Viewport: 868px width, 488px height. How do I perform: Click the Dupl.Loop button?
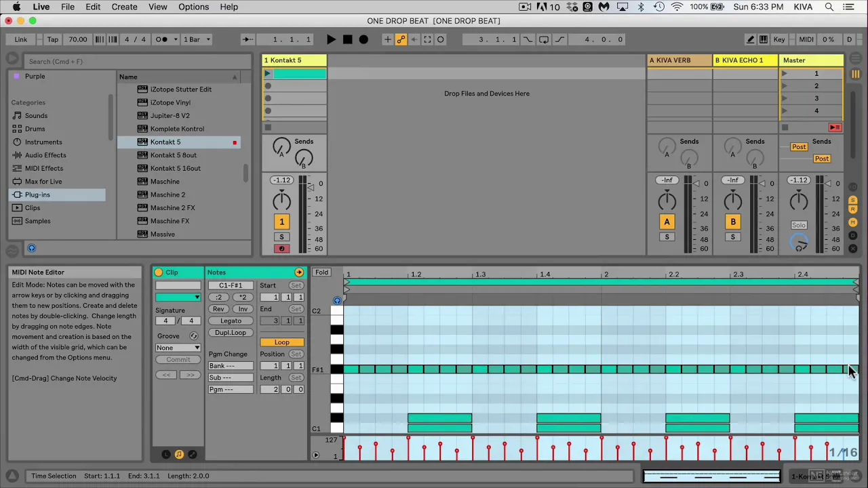click(231, 333)
